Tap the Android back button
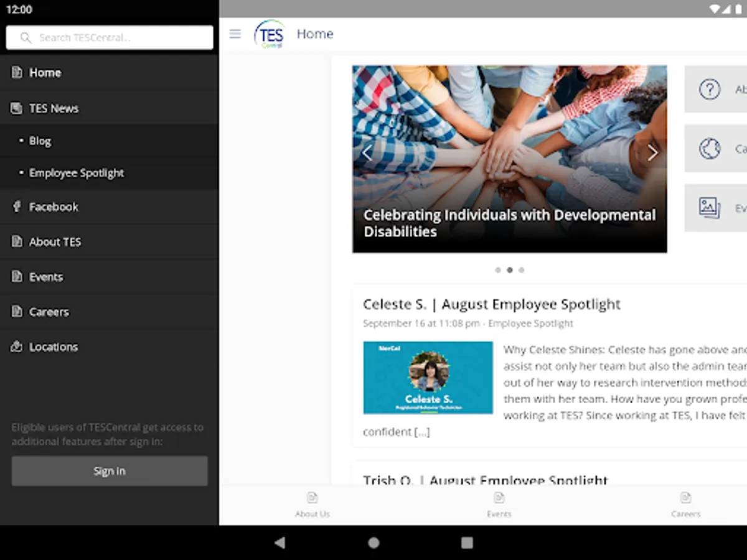 [280, 543]
